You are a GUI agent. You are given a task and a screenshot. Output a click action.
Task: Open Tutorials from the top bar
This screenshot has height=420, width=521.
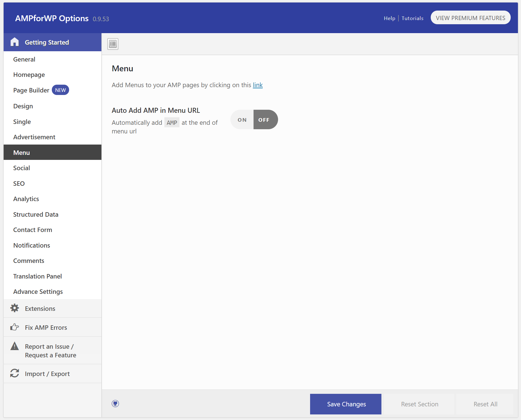pos(412,18)
